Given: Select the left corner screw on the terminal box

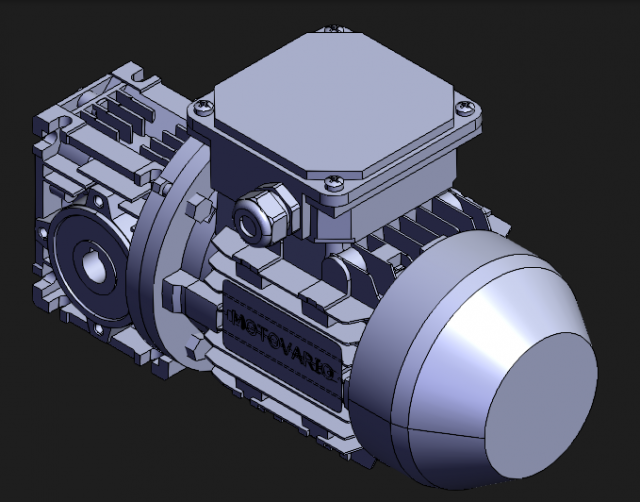Looking at the screenshot, I should 205,104.
